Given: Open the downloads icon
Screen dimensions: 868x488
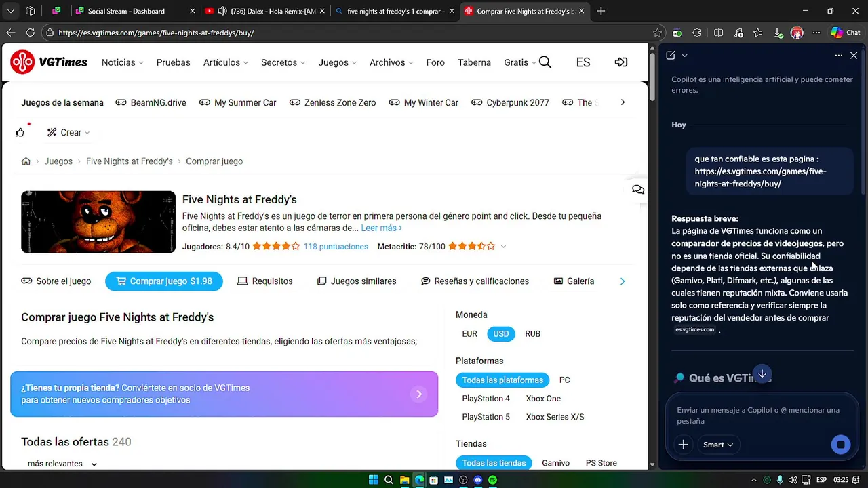Looking at the screenshot, I should [778, 33].
